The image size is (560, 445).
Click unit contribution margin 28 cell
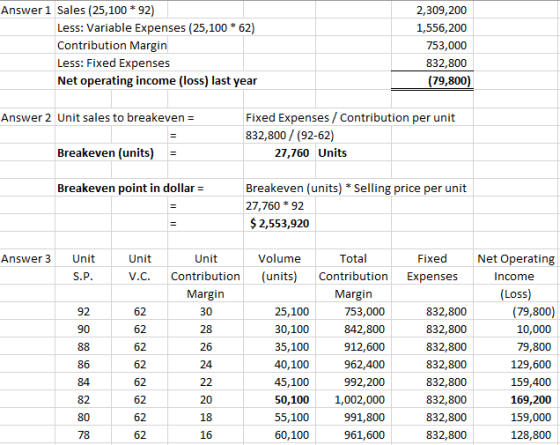click(x=206, y=329)
